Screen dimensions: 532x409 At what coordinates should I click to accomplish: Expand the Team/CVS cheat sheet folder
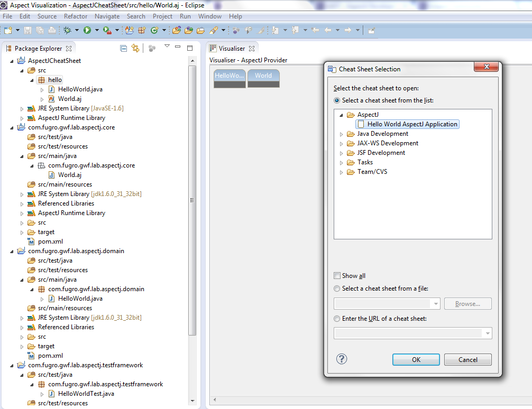[x=341, y=172]
